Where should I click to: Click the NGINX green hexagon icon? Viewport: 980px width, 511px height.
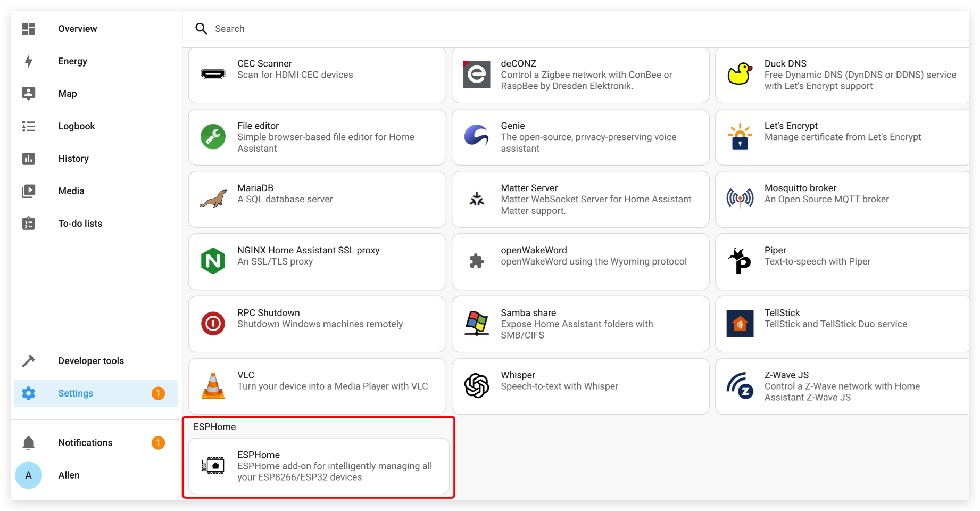click(x=213, y=261)
